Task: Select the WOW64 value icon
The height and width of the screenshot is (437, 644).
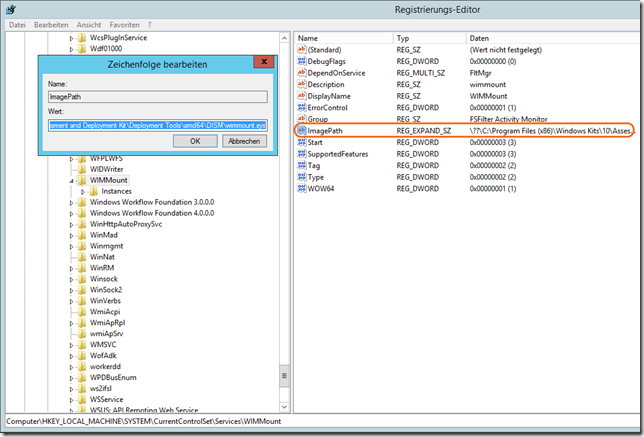Action: (302, 189)
